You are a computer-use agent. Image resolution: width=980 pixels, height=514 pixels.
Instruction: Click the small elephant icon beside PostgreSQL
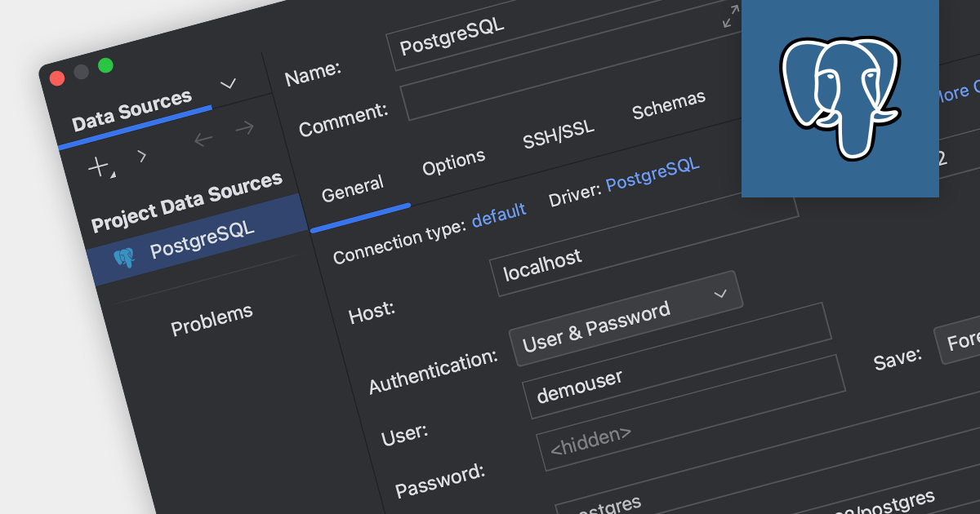[124, 259]
